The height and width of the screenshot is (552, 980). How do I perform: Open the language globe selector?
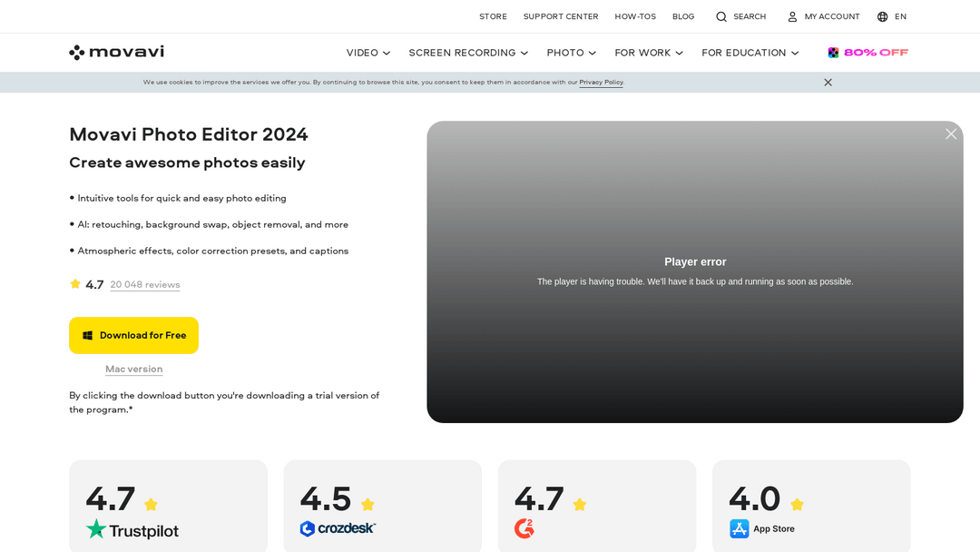[x=883, y=16]
